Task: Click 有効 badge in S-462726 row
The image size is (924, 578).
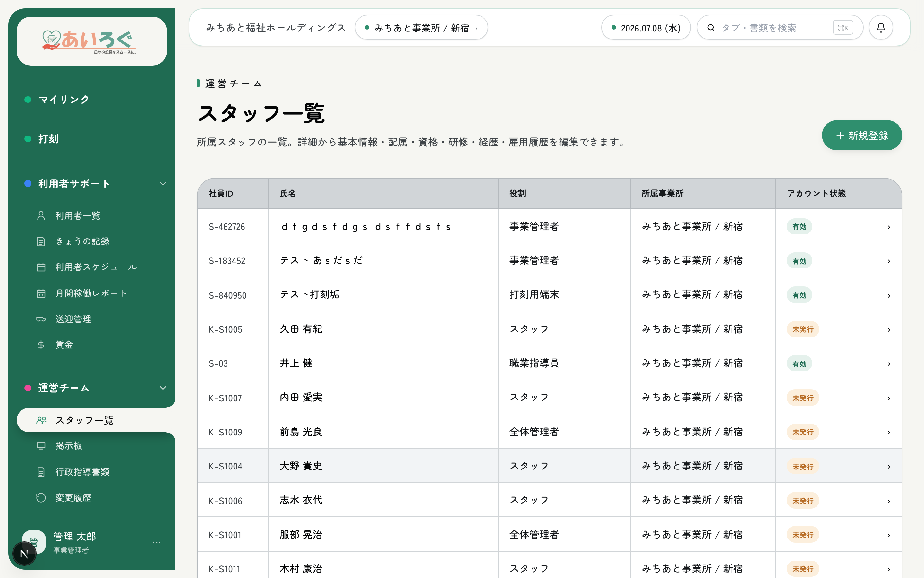Action: coord(799,227)
